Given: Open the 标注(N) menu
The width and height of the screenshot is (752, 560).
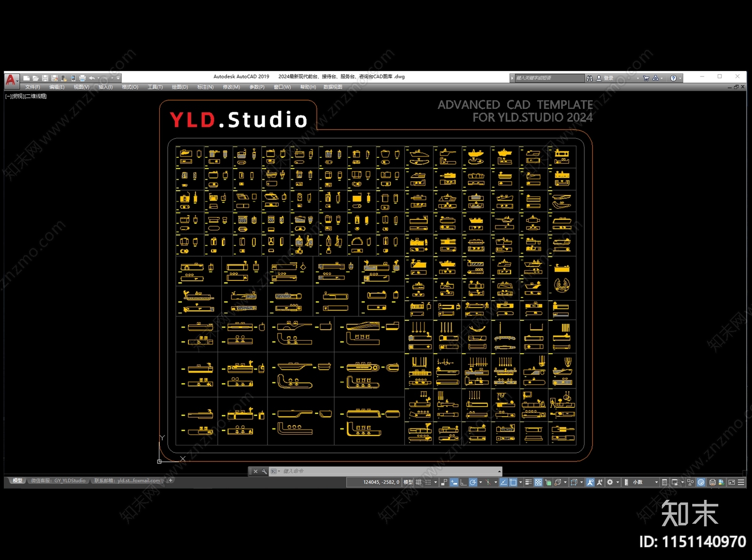Looking at the screenshot, I should (205, 87).
